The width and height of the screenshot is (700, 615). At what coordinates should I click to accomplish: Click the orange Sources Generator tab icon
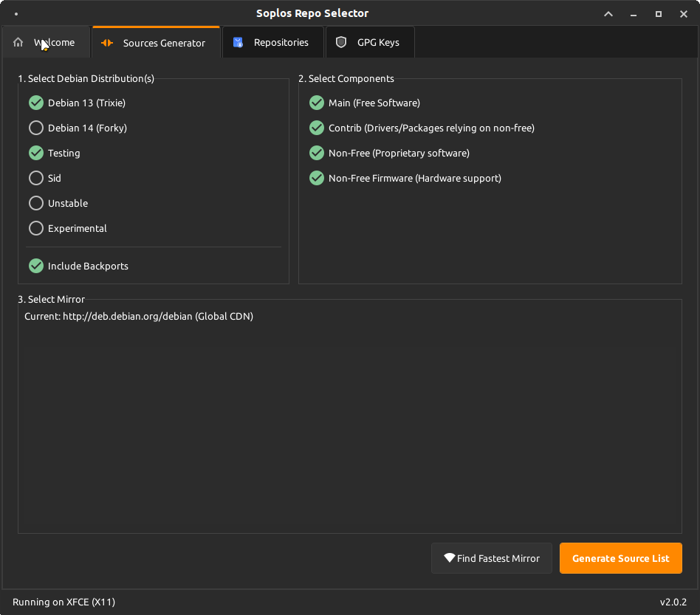point(107,43)
